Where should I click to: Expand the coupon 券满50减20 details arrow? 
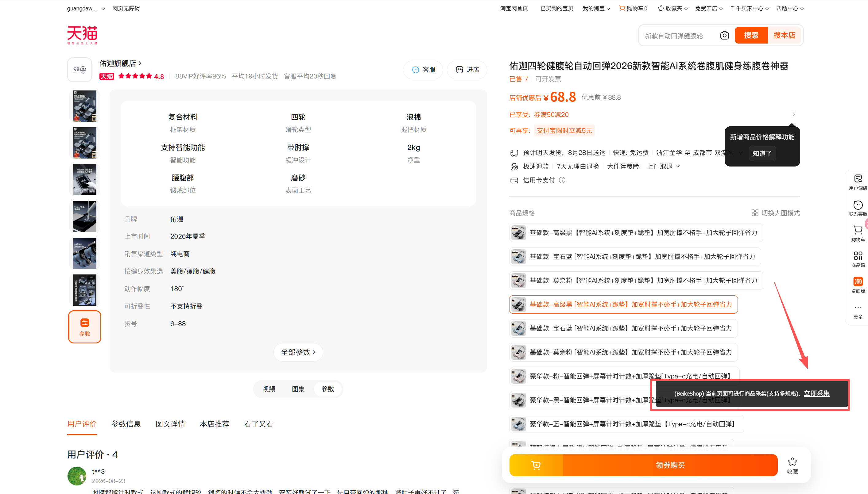[x=794, y=114]
